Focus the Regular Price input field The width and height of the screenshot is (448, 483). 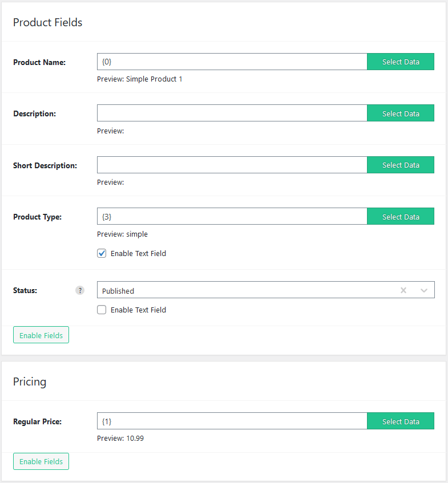pos(232,421)
